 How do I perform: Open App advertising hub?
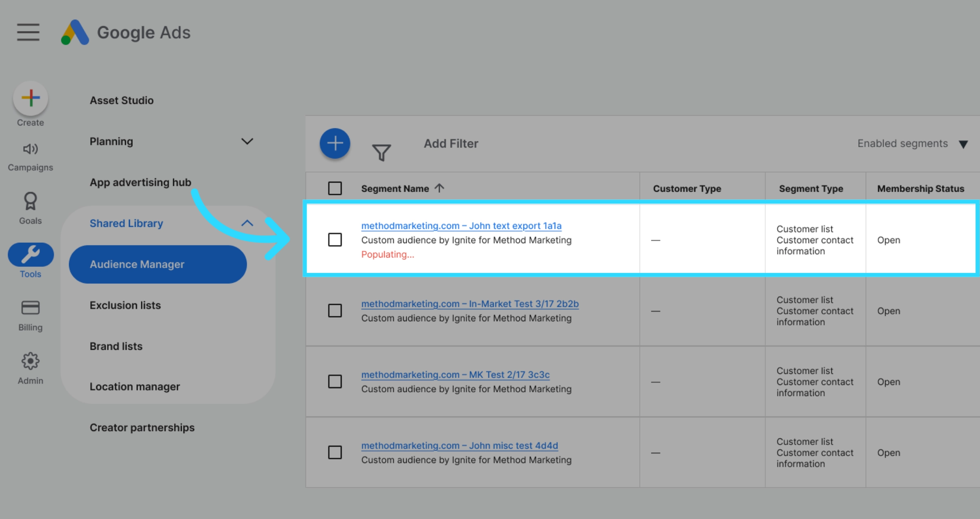click(140, 182)
